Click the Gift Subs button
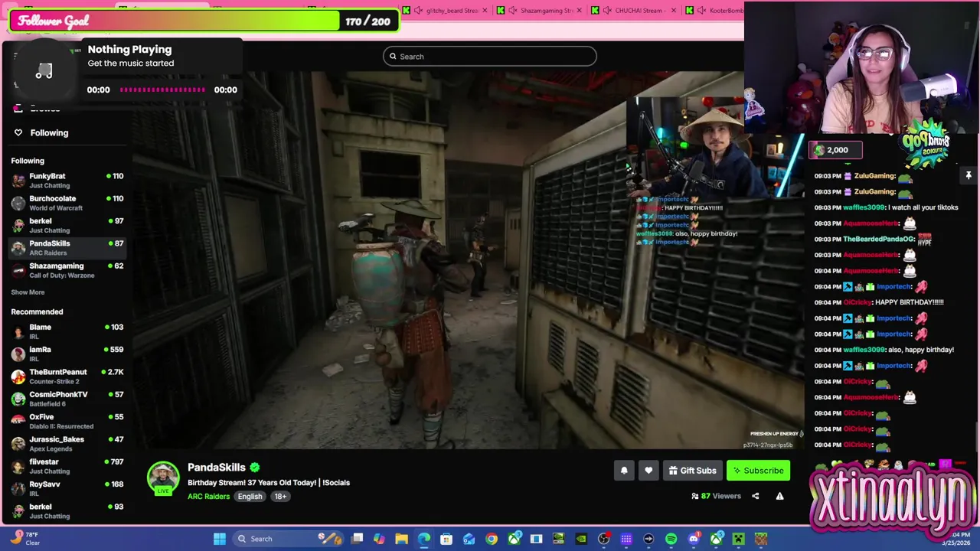This screenshot has width=980, height=551. tap(692, 471)
